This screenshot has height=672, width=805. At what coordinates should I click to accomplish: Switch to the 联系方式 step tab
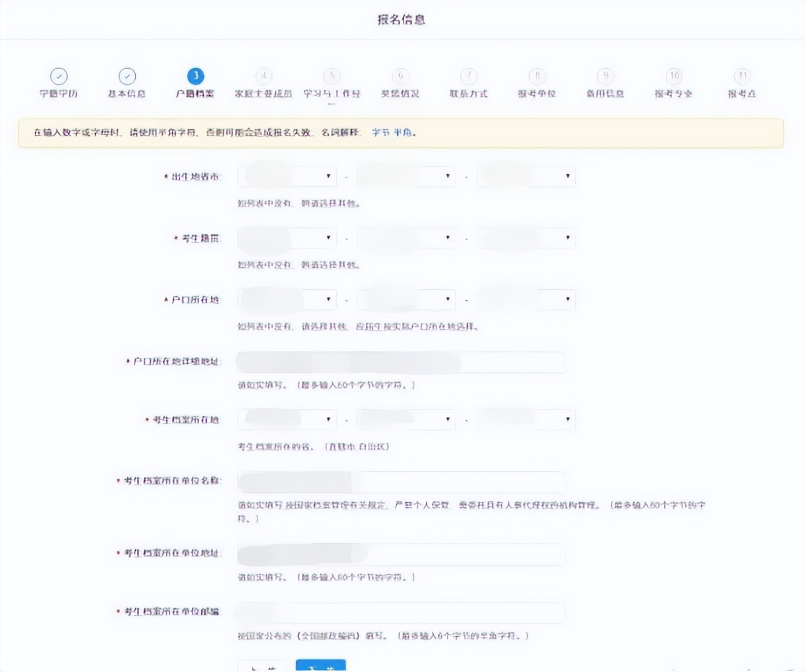(x=468, y=76)
